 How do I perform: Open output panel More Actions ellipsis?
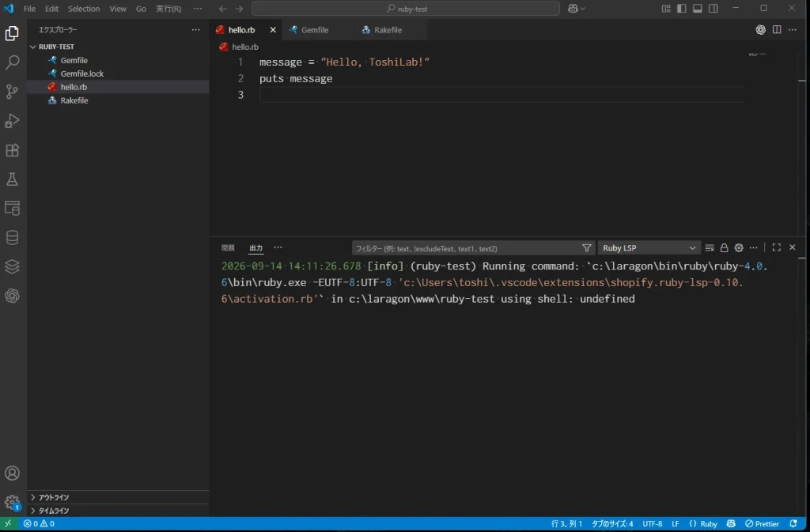click(754, 247)
